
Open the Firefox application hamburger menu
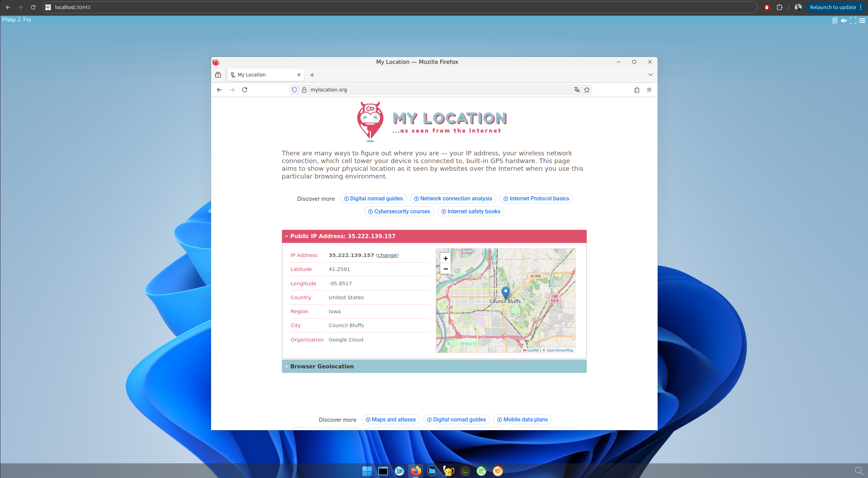(649, 90)
